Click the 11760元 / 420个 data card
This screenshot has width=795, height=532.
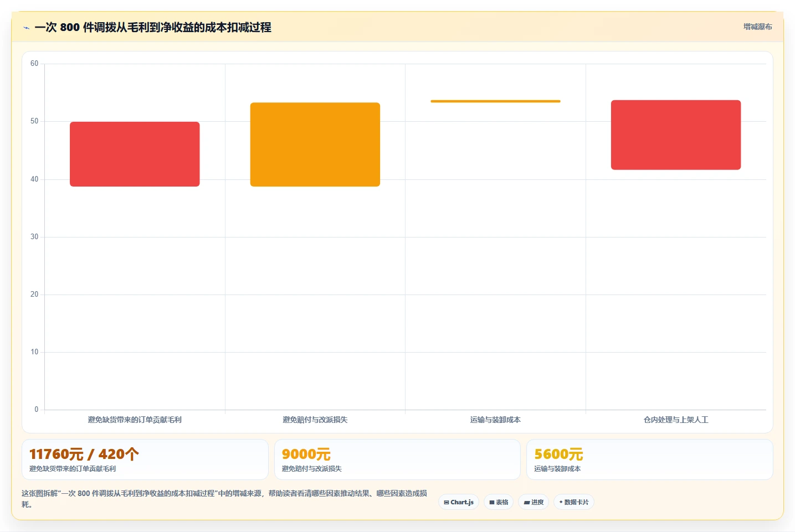point(145,459)
